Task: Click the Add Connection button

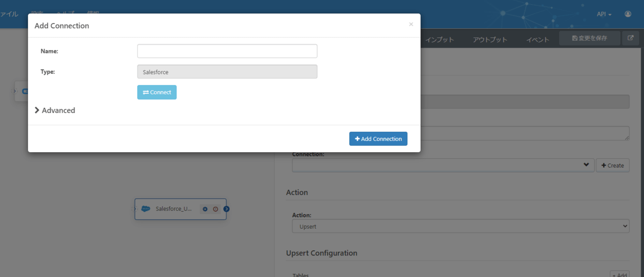Action: click(x=378, y=139)
